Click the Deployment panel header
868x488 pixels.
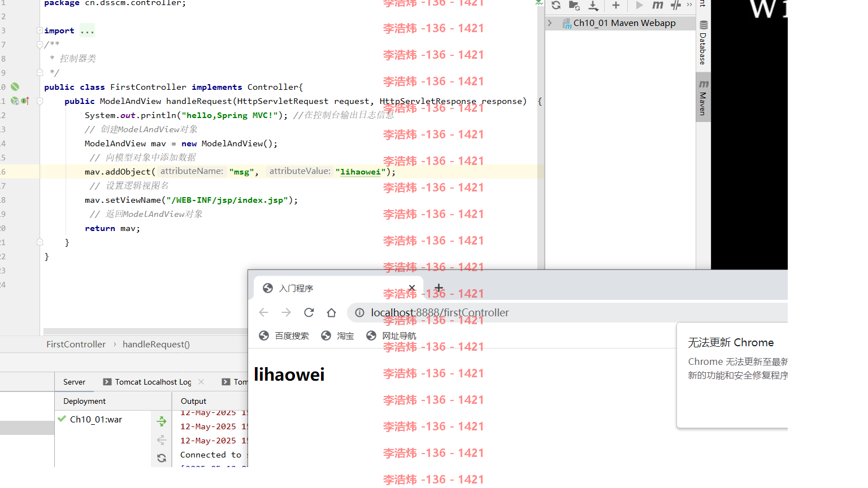point(85,401)
